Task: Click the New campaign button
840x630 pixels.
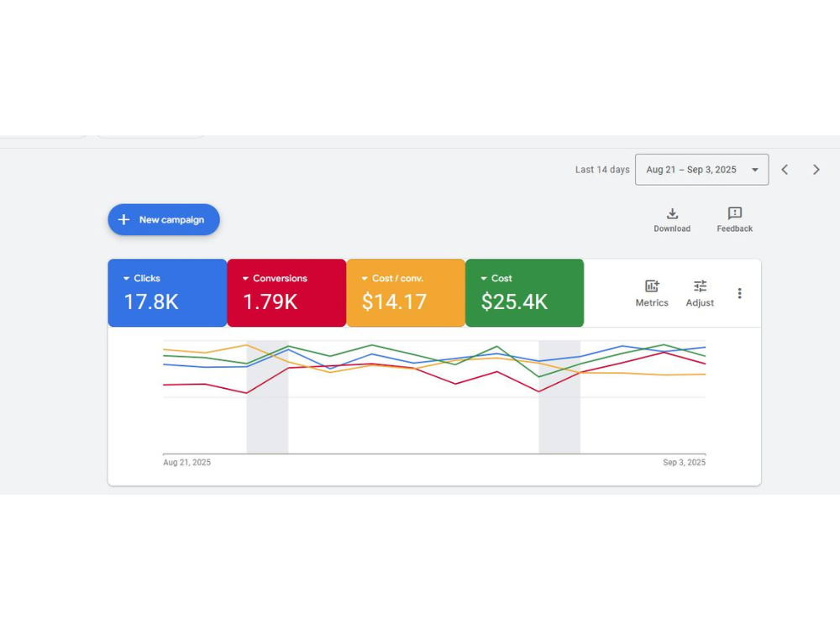Action: point(164,219)
